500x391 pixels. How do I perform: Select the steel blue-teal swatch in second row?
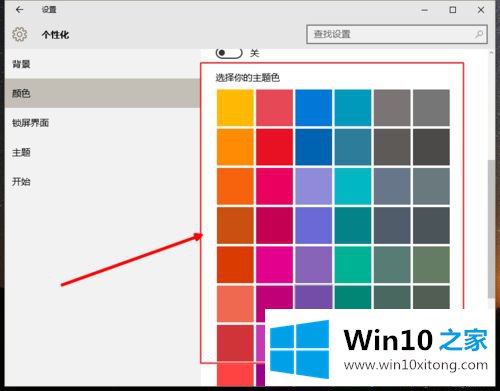(353, 147)
